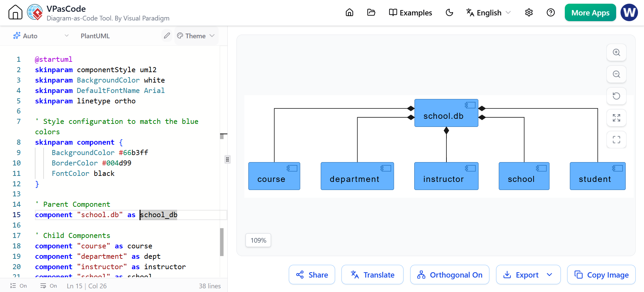Open settings gear icon

point(529,12)
